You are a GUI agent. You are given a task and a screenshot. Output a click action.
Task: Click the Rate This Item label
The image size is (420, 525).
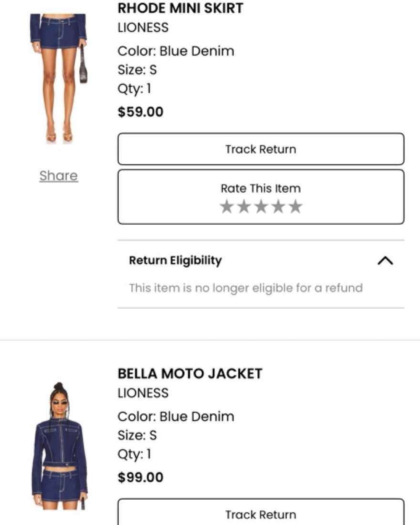pyautogui.click(x=261, y=188)
